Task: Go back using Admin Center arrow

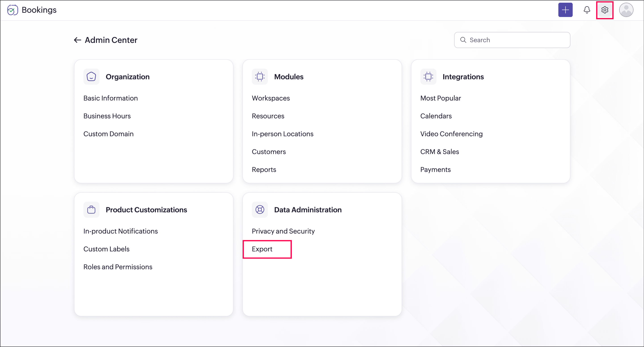Action: pos(77,40)
